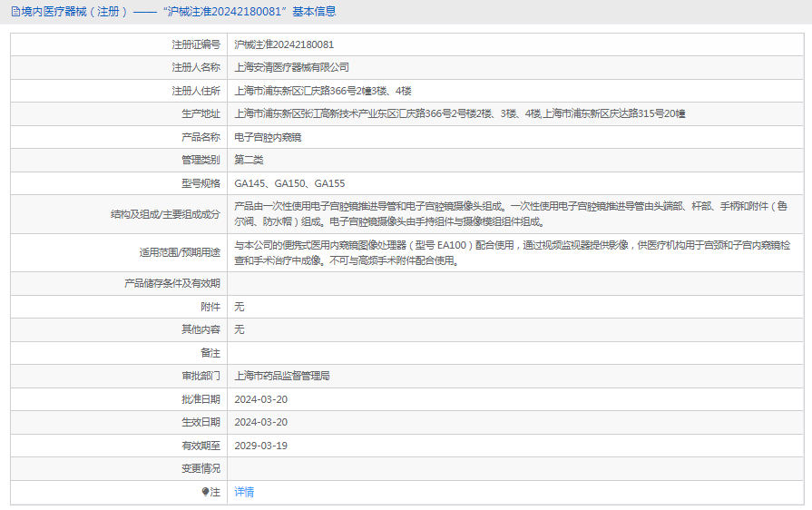The width and height of the screenshot is (812, 510).
Task: Click the 变更情况 label
Action: tap(201, 468)
